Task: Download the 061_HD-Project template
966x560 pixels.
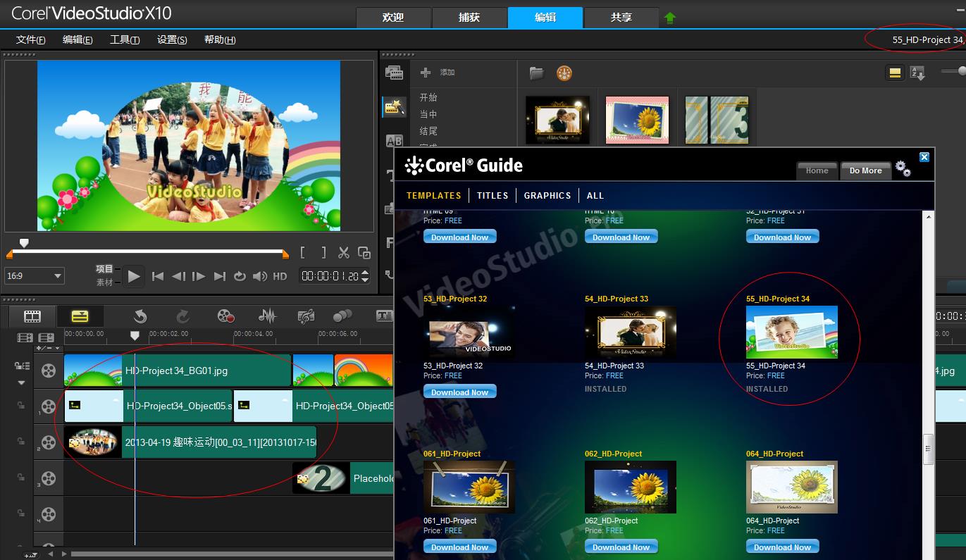Action: coord(460,547)
